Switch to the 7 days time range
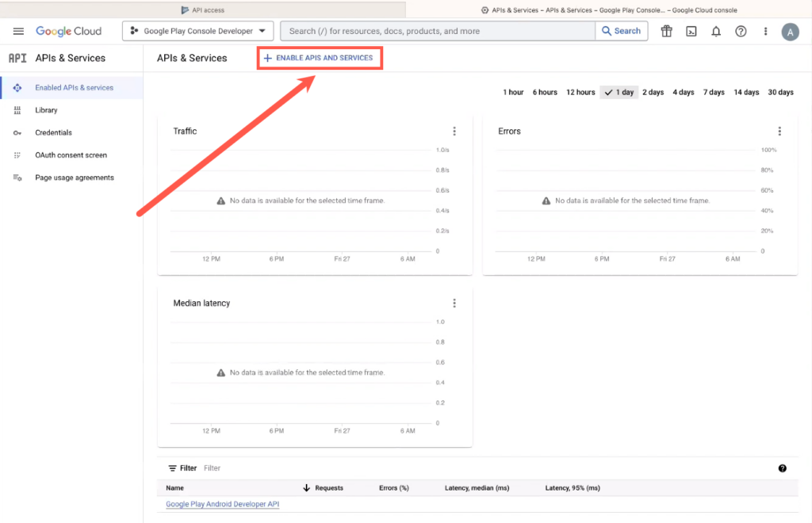 click(713, 92)
